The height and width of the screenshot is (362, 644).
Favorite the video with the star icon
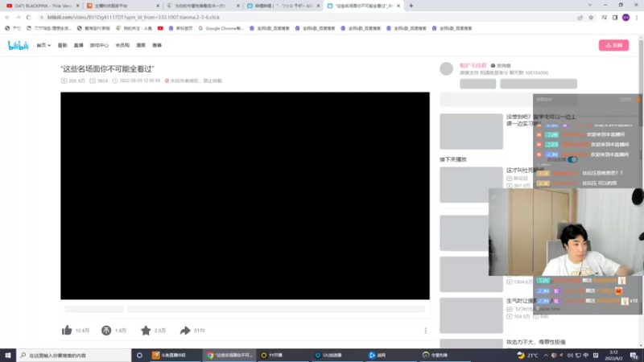pos(146,331)
